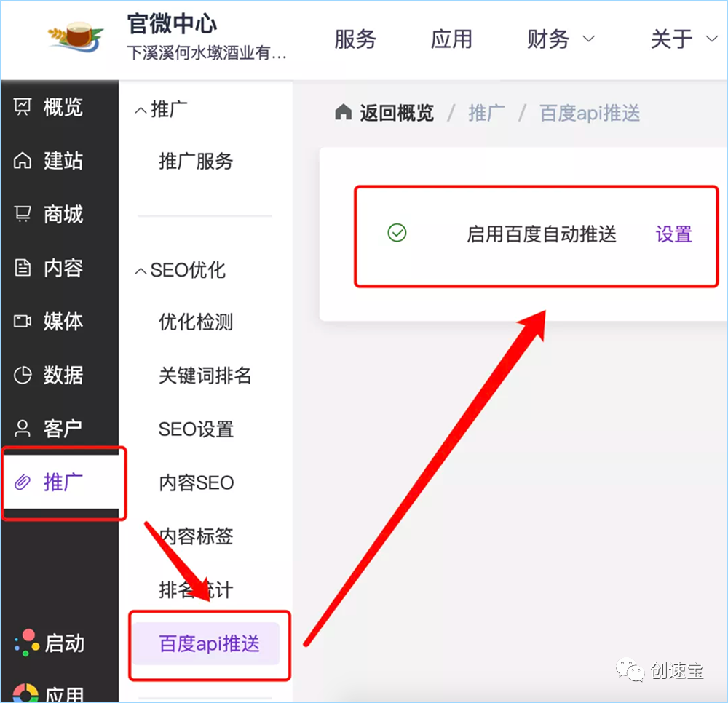Click the 设置 link for Baidu auto push
Image resolution: width=728 pixels, height=703 pixels.
pyautogui.click(x=673, y=234)
